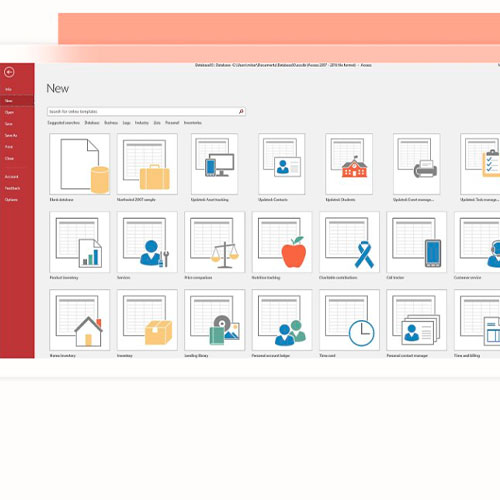Search suggested Lists templates
This screenshot has height=500, width=500.
[x=157, y=123]
